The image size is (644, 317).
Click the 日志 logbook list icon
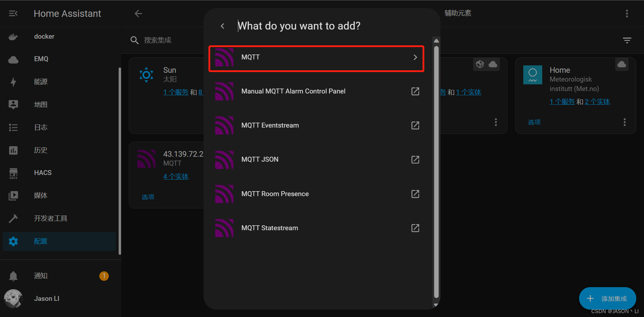pyautogui.click(x=13, y=127)
